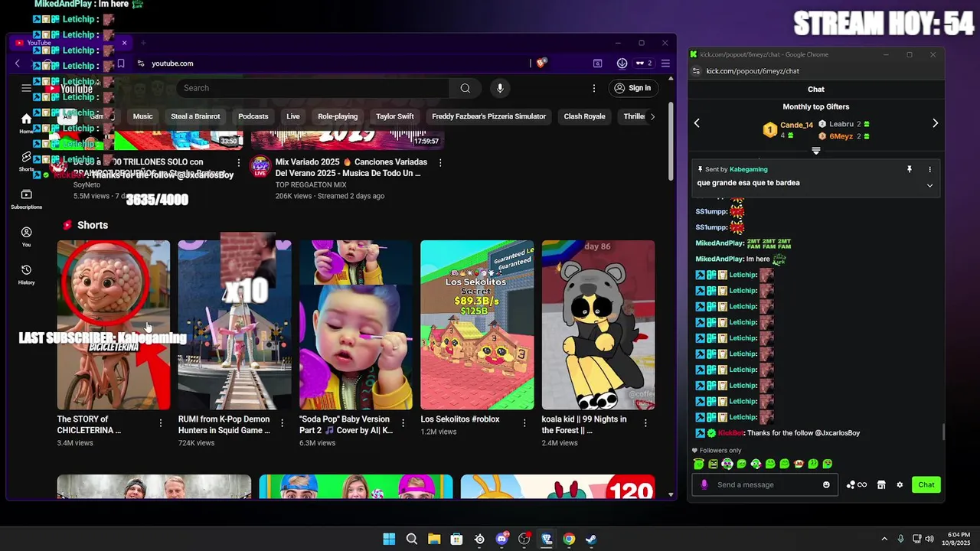The height and width of the screenshot is (551, 980).
Task: Open Discord from the taskbar
Action: coord(502,539)
